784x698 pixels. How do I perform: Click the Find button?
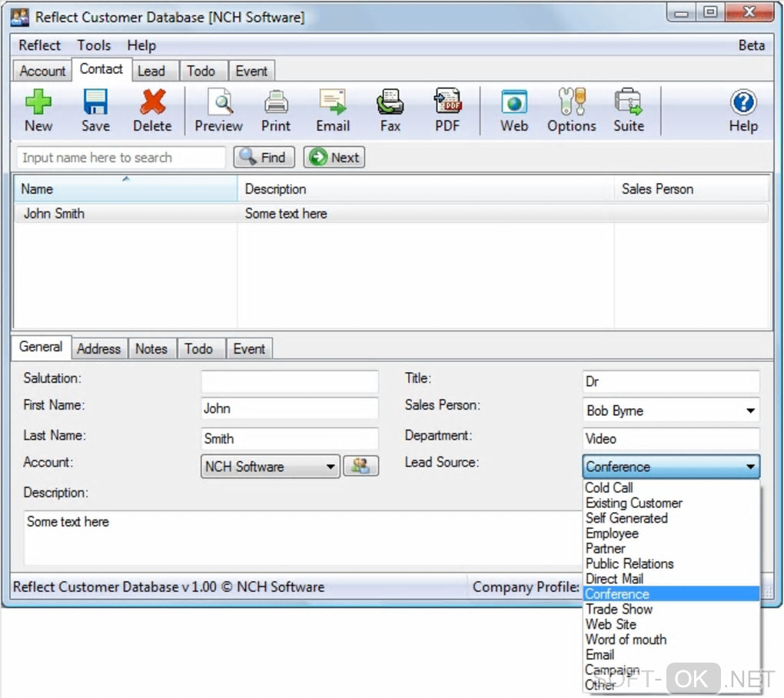click(x=264, y=157)
